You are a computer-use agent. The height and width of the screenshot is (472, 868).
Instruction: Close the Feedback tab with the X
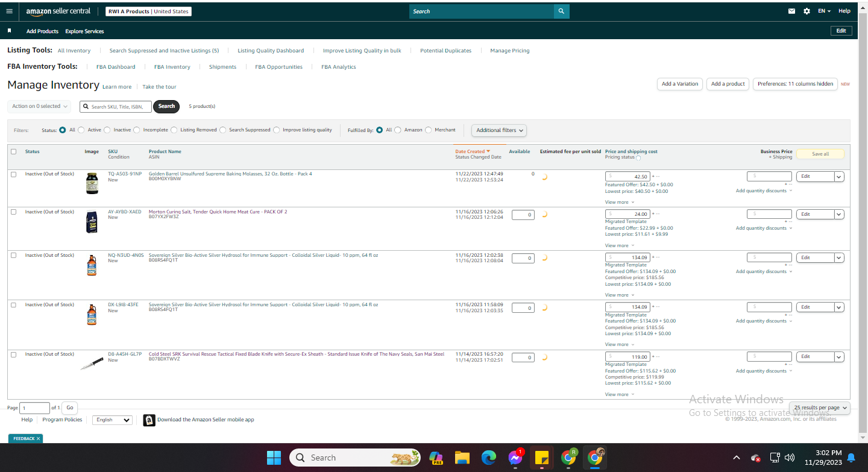[x=38, y=439]
